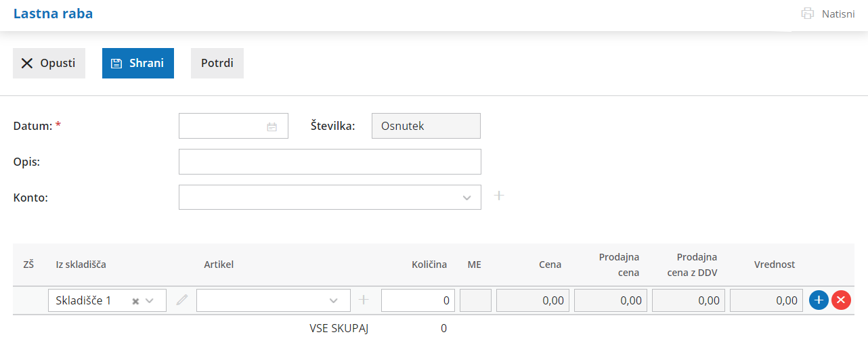Confirm with the Potrdi button
The image size is (868, 343).
217,63
